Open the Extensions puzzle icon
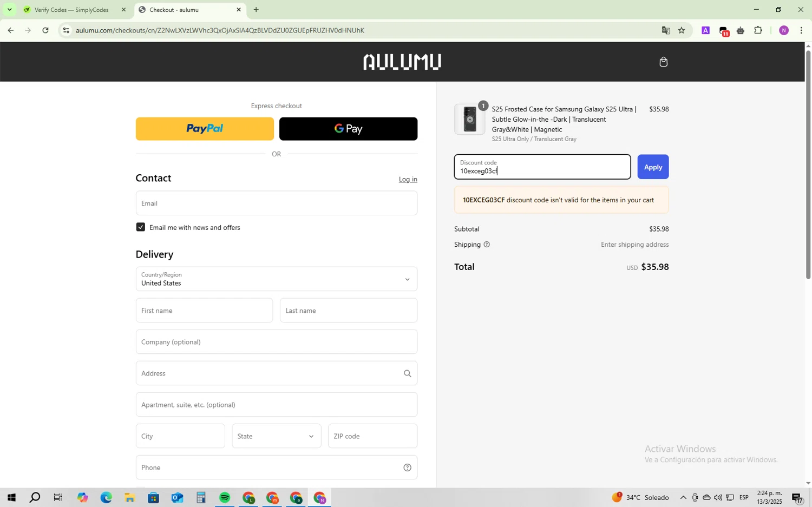 (758, 30)
